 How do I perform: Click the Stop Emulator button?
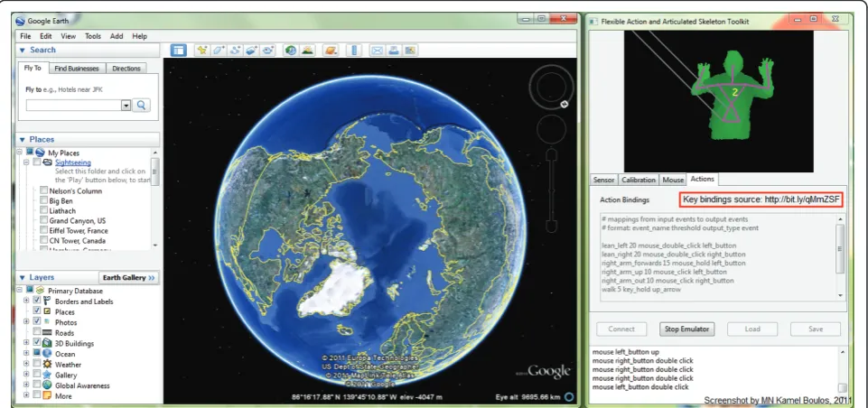coord(687,329)
